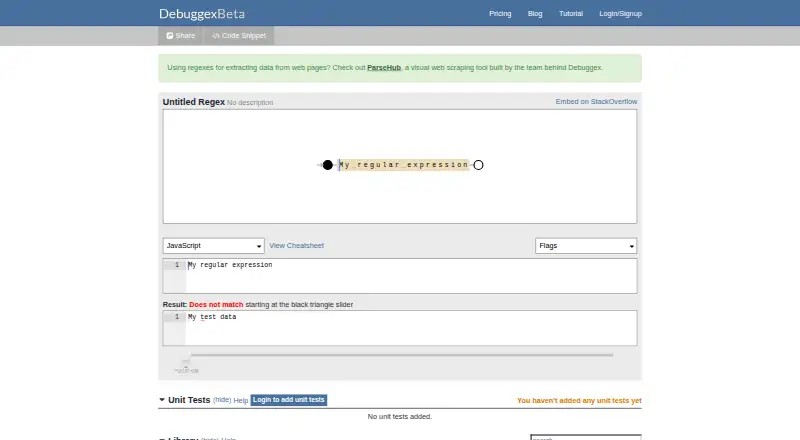Go to the Blog page

pyautogui.click(x=535, y=14)
